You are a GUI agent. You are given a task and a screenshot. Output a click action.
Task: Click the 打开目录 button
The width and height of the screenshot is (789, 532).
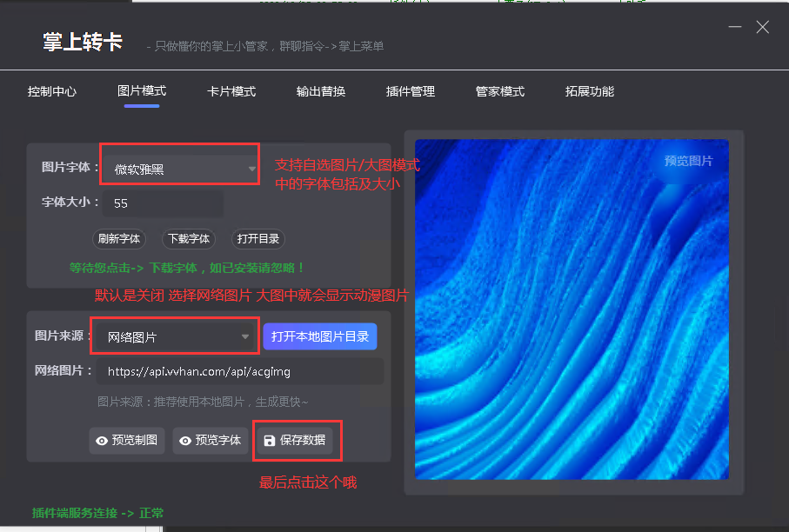[x=257, y=239]
